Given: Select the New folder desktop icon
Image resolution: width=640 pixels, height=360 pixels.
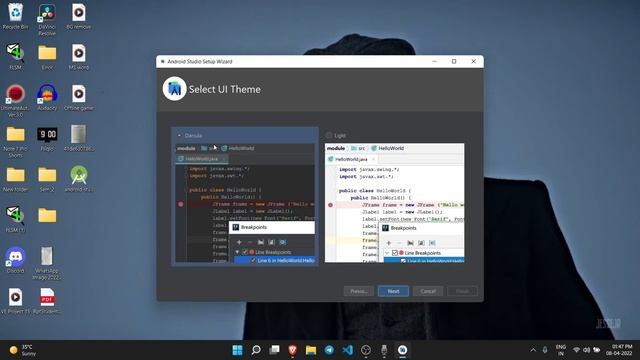Looking at the screenshot, I should [x=16, y=179].
